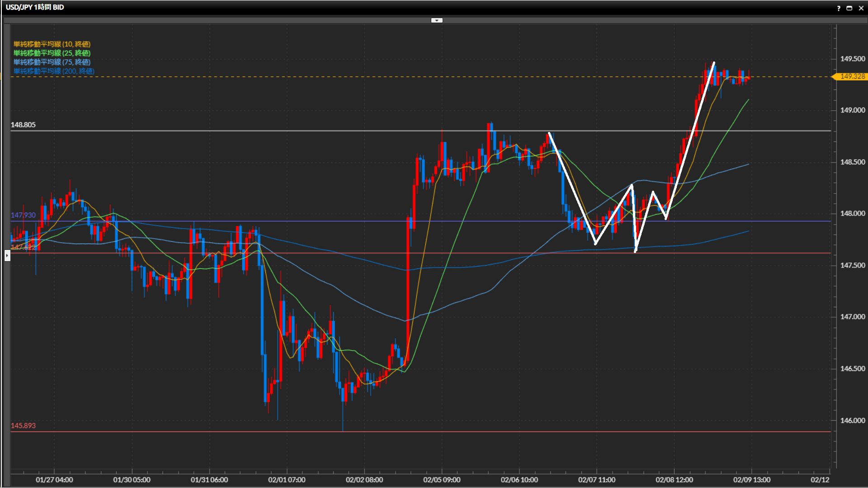Select the 25-period moving average label
Image resolution: width=868 pixels, height=488 pixels.
pyautogui.click(x=52, y=53)
